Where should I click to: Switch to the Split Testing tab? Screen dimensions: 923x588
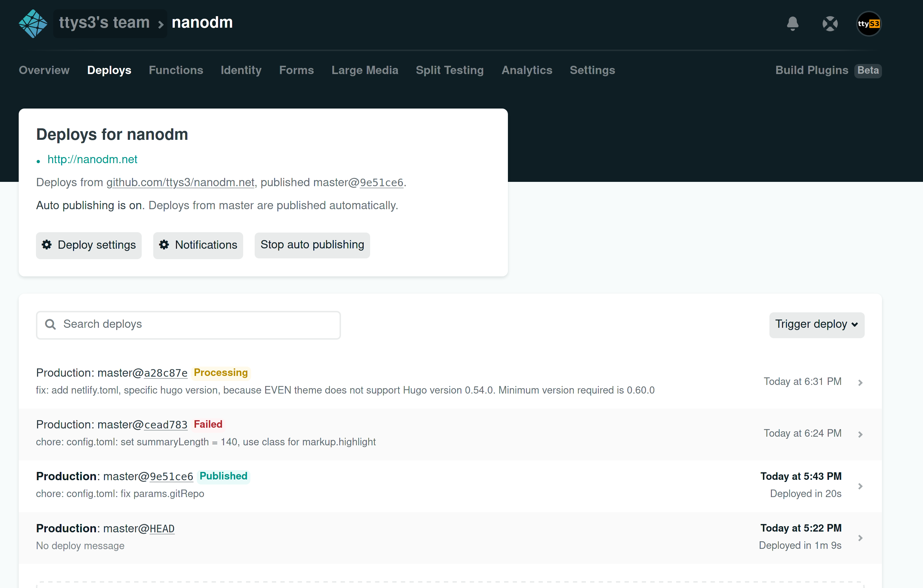tap(450, 70)
